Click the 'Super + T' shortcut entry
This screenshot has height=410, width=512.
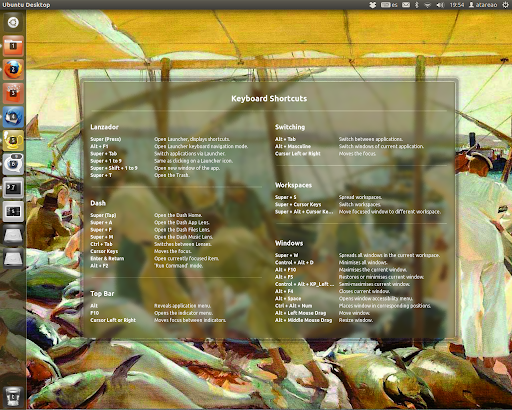(101, 175)
